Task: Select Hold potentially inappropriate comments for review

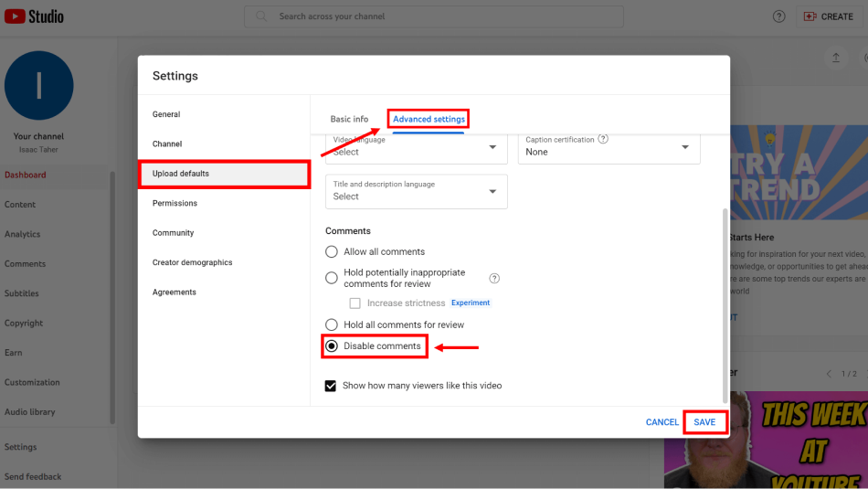Action: click(x=331, y=278)
